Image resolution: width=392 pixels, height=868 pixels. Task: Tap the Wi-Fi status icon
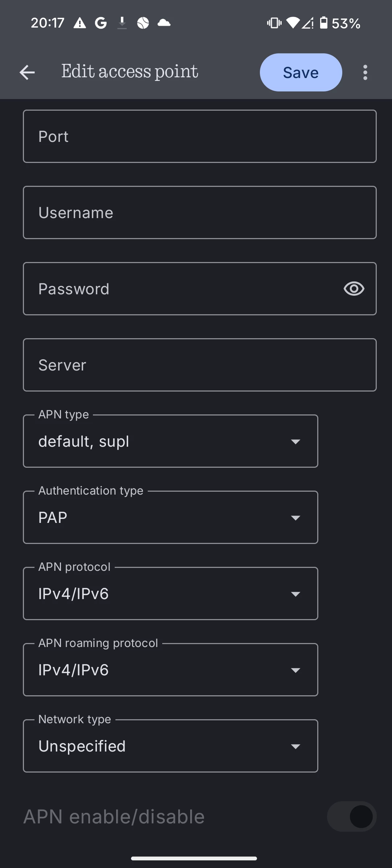click(293, 23)
